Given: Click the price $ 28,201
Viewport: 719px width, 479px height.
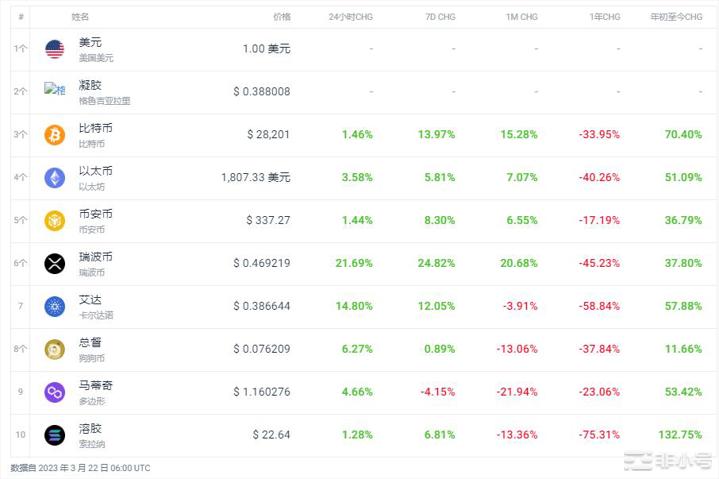Looking at the screenshot, I should tap(268, 134).
